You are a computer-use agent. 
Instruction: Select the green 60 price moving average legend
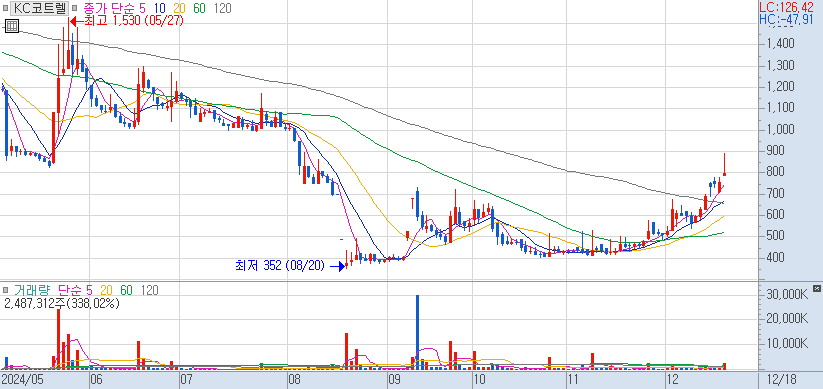199,8
